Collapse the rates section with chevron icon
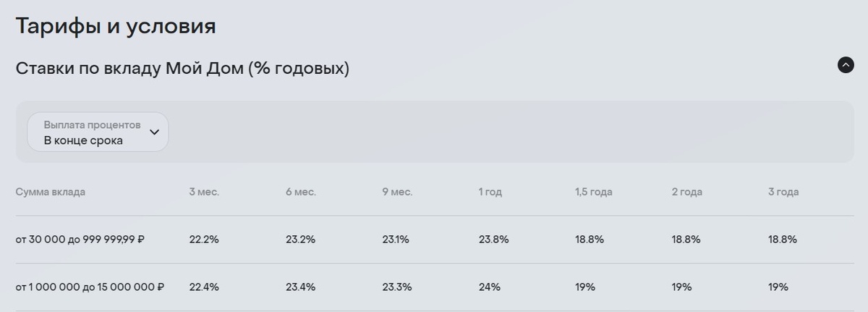Viewport: 868px width, 312px height. click(x=846, y=65)
